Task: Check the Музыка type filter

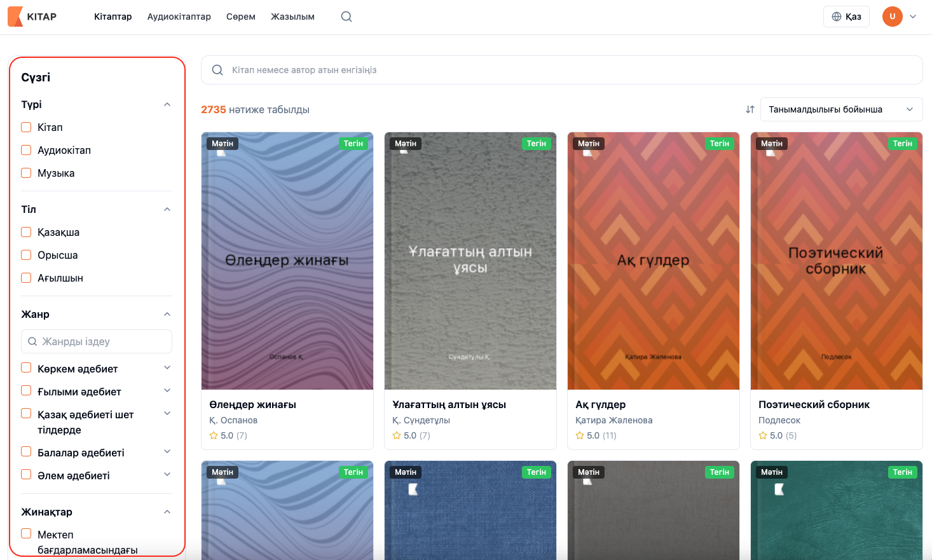Action: click(26, 173)
